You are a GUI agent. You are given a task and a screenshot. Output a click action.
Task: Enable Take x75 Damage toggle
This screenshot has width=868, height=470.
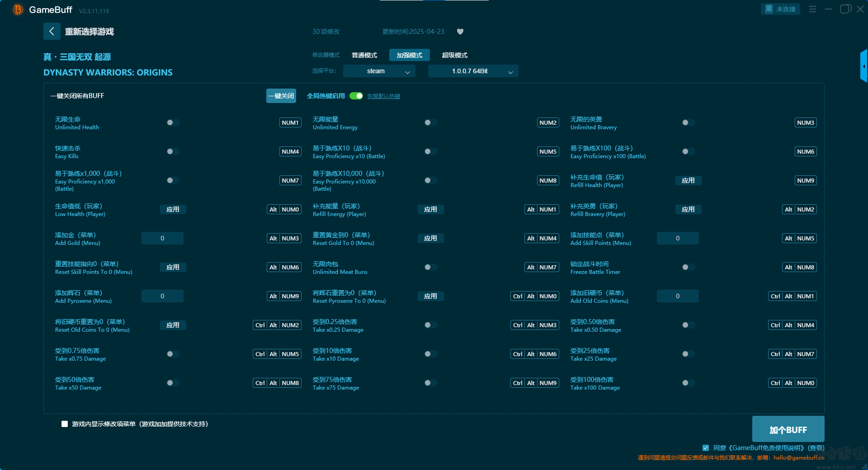430,383
